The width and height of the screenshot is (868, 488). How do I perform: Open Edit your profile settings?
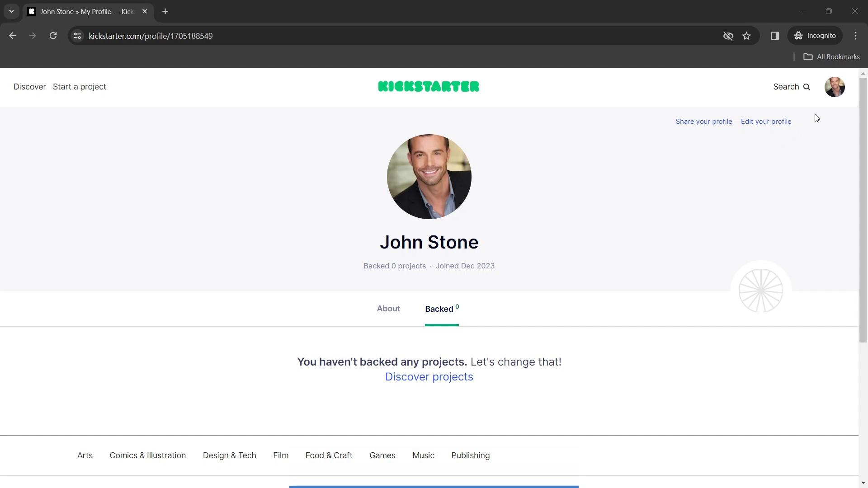point(766,122)
